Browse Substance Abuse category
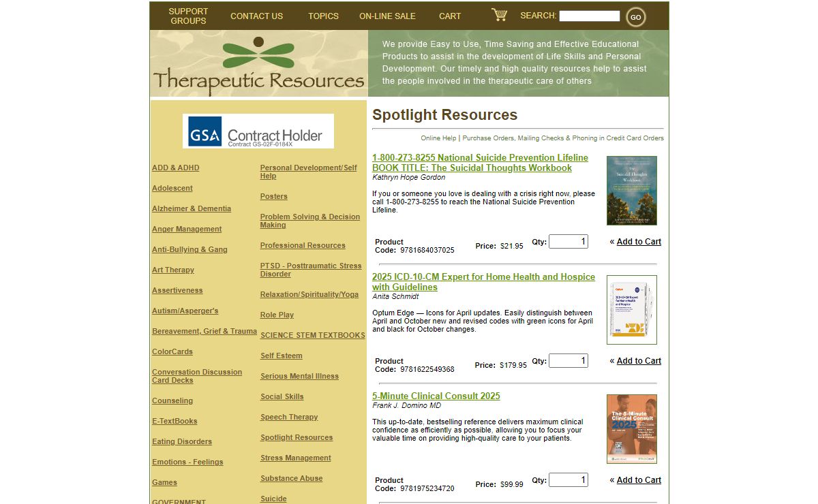This screenshot has height=504, width=818. 292,478
